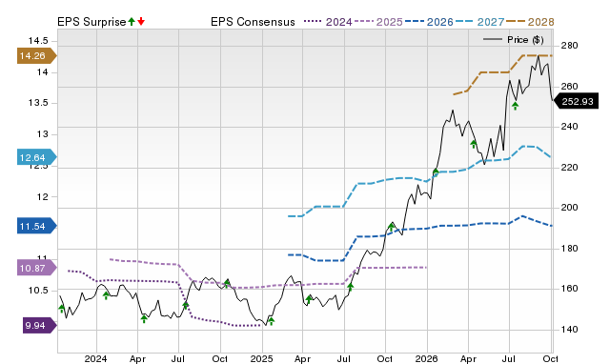Image resolution: width=610 pixels, height=364 pixels.
Task: Select the 2024 dotted purple legend entry
Action: [328, 22]
